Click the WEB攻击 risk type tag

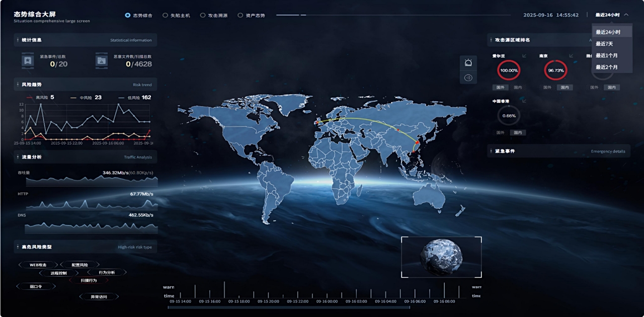(x=38, y=265)
